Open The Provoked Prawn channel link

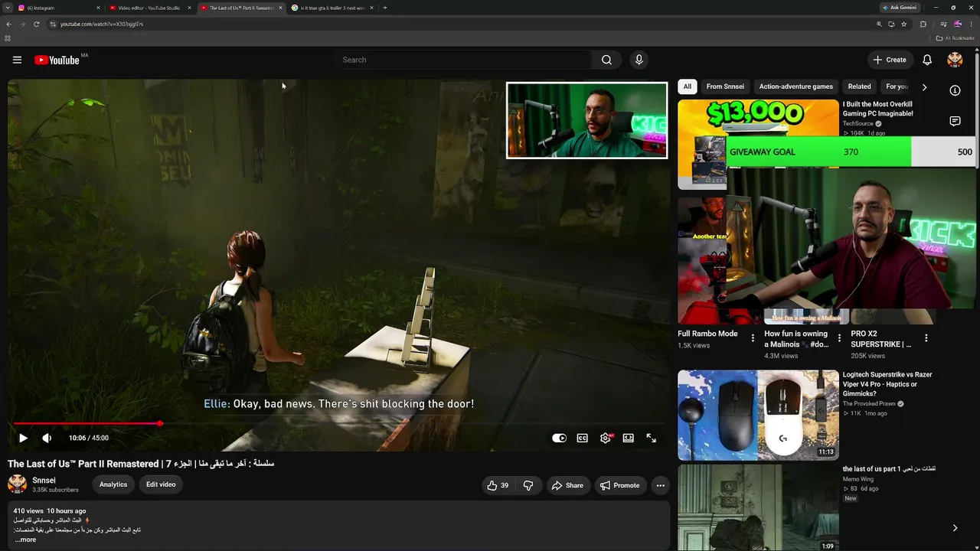tap(870, 404)
